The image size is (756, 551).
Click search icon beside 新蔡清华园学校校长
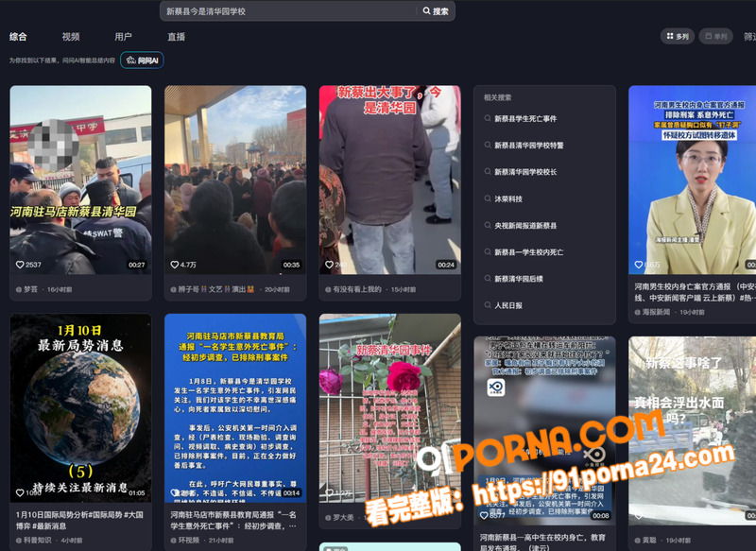pos(488,172)
